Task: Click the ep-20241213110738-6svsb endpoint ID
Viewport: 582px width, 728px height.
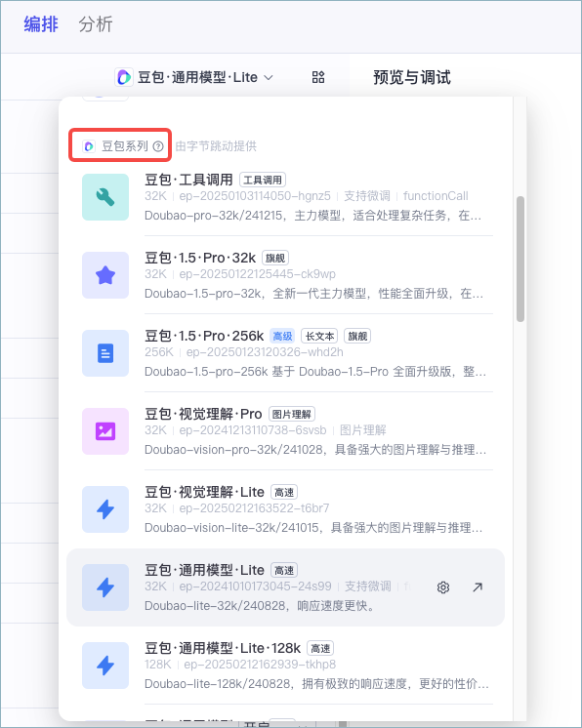Action: (253, 430)
